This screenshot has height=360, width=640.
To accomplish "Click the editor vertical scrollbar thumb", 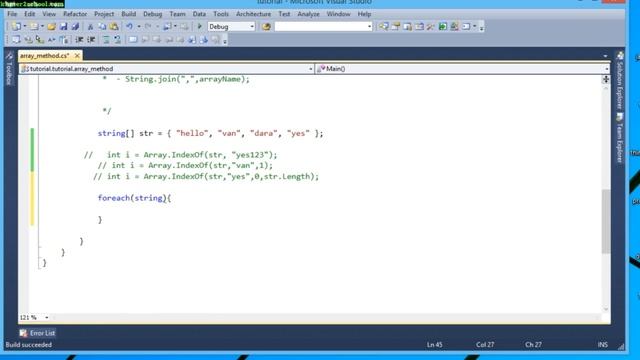I will click(x=606, y=221).
